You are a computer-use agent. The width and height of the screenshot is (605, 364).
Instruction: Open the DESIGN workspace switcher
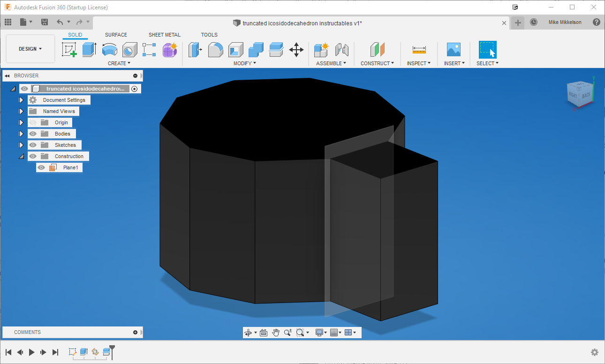click(30, 48)
